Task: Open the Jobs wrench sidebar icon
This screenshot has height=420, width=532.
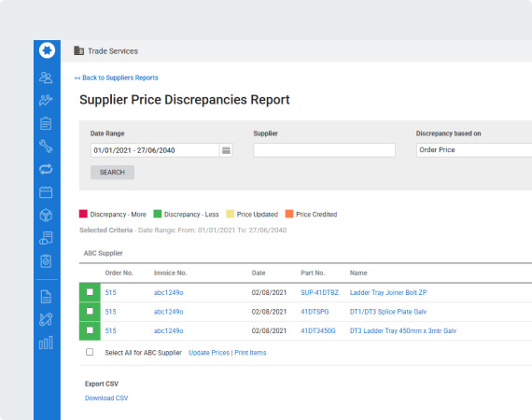Action: click(46, 147)
